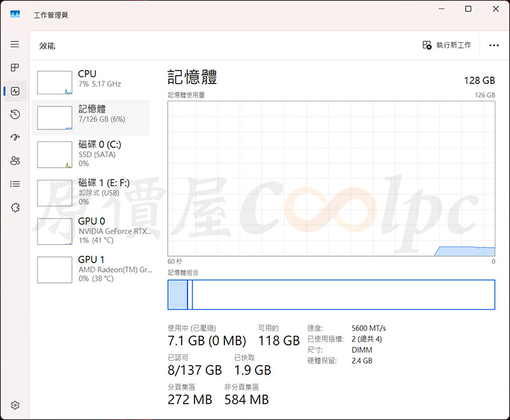Image resolution: width=510 pixels, height=420 pixels.
Task: Open the Details (詳細資料) page
Action: pyautogui.click(x=14, y=184)
